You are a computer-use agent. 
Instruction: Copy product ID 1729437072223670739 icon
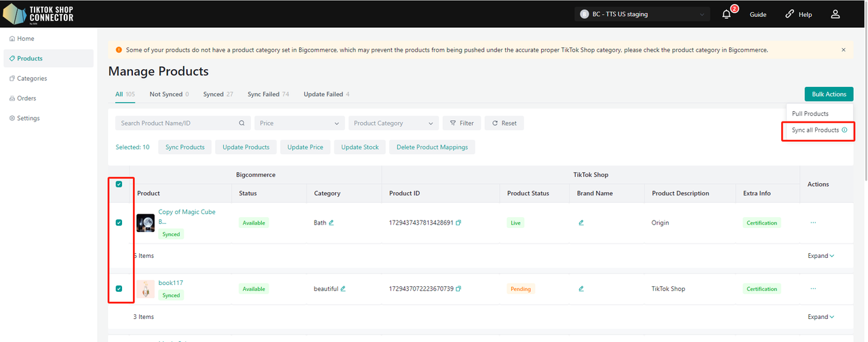pos(459,288)
